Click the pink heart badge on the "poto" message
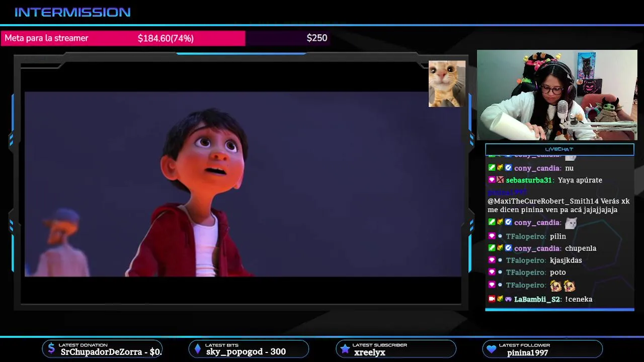644x362 pixels. tap(492, 272)
